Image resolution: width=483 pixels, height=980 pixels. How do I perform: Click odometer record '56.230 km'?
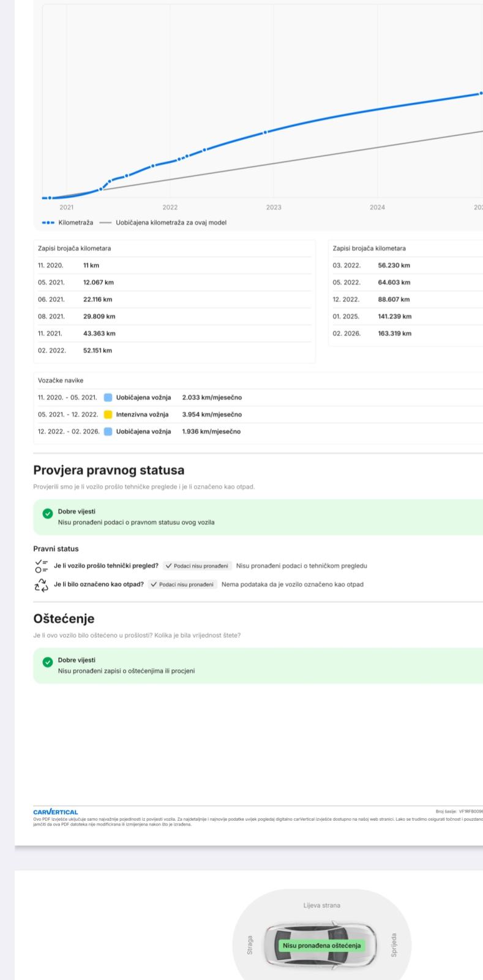[394, 265]
